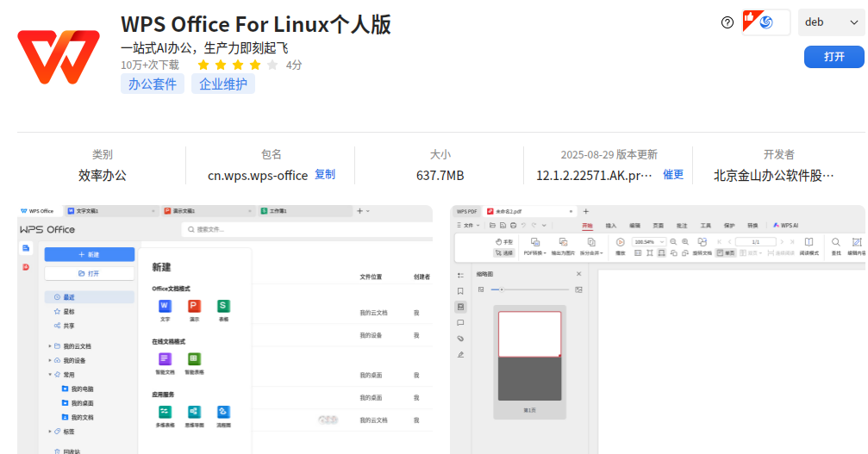Click the red WPS Office app logo
This screenshot has width=868, height=454.
59,57
